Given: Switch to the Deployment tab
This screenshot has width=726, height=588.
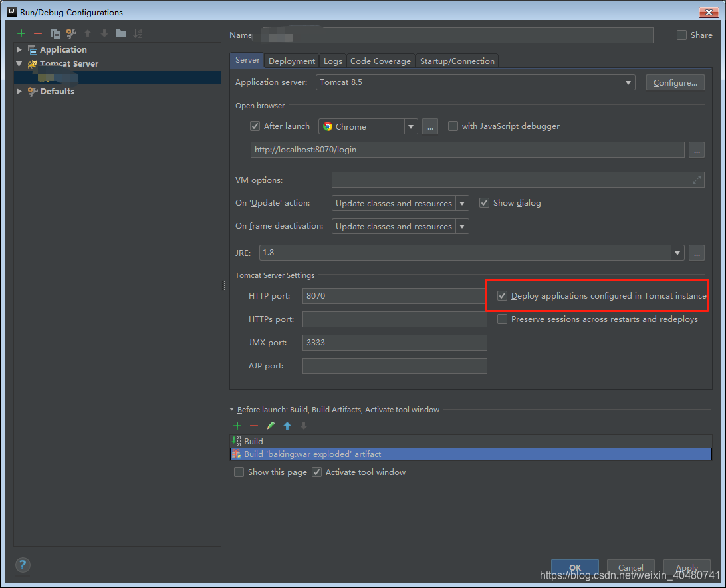Looking at the screenshot, I should (x=292, y=61).
